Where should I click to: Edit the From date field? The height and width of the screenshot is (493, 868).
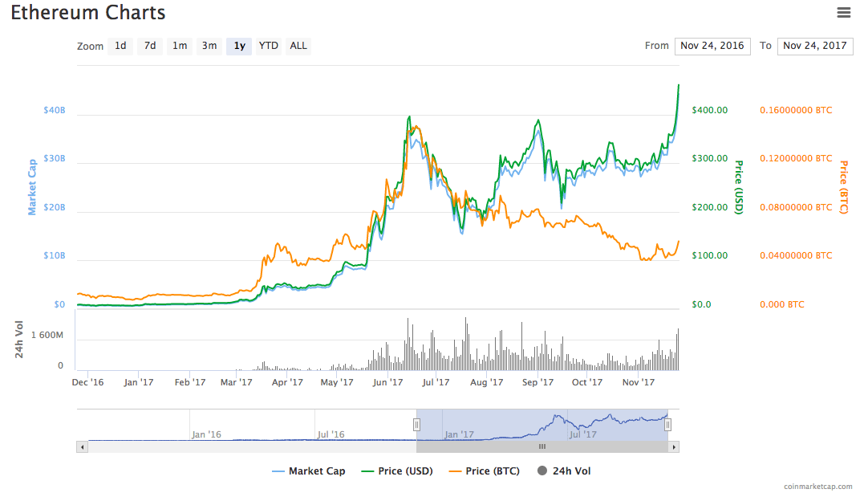pos(712,46)
